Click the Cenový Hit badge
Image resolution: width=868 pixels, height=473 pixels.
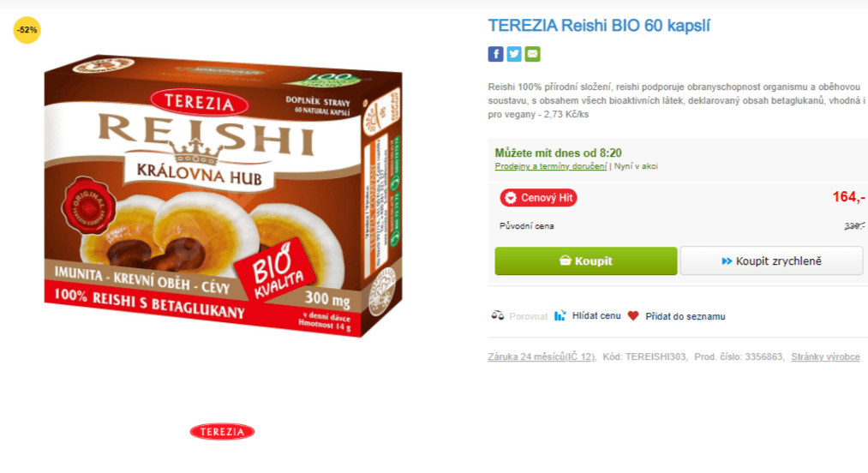[538, 198]
